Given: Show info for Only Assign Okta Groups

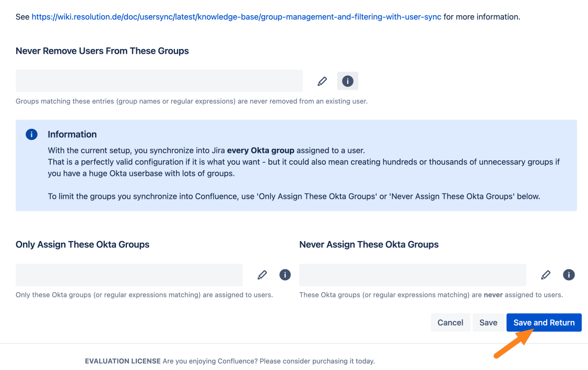Looking at the screenshot, I should tap(285, 274).
